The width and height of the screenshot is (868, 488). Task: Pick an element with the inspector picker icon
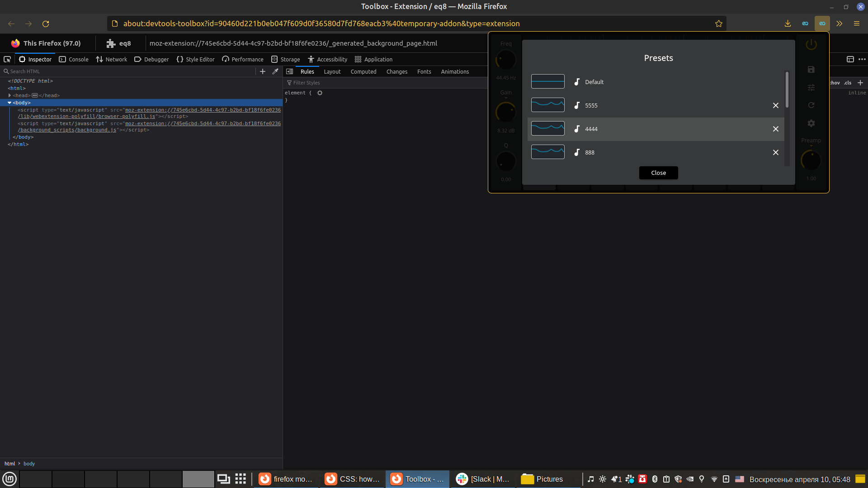[x=7, y=59]
